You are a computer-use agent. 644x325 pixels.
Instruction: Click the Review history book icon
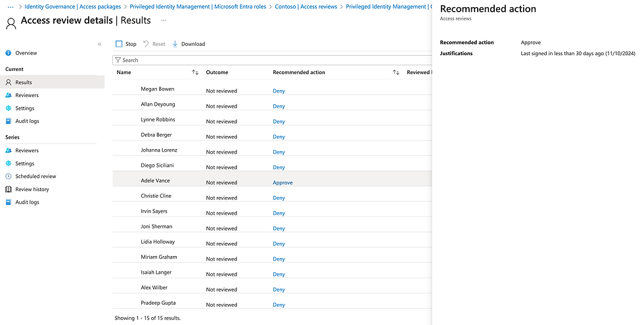[8, 189]
